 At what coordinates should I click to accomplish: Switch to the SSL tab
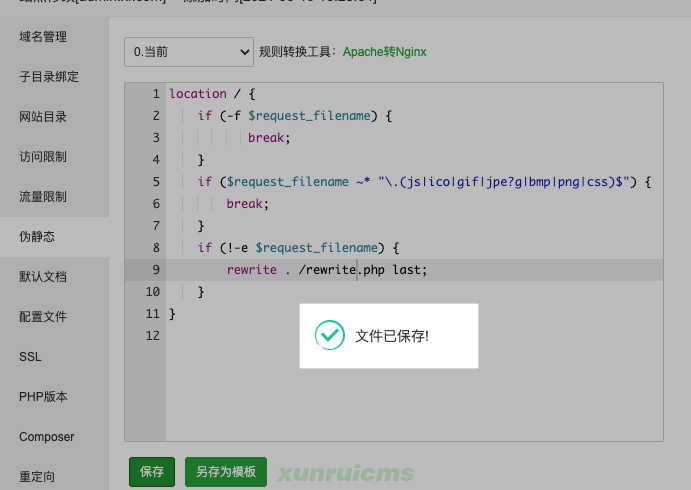coord(30,357)
